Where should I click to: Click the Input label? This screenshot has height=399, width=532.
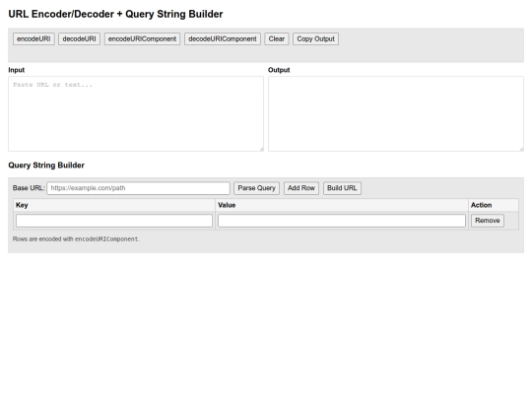pyautogui.click(x=17, y=70)
